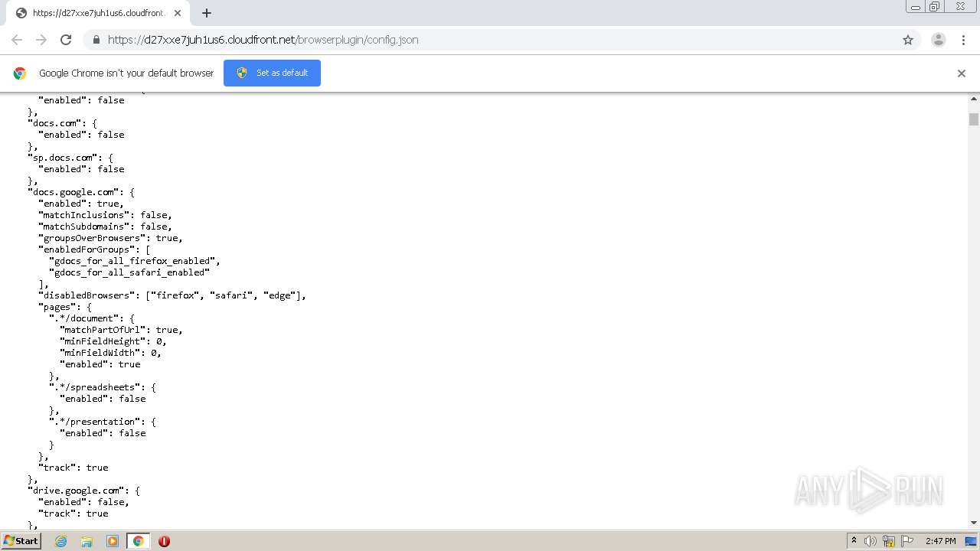Click "enabled": true under docs.google.com
This screenshot has height=551, width=980.
point(81,204)
